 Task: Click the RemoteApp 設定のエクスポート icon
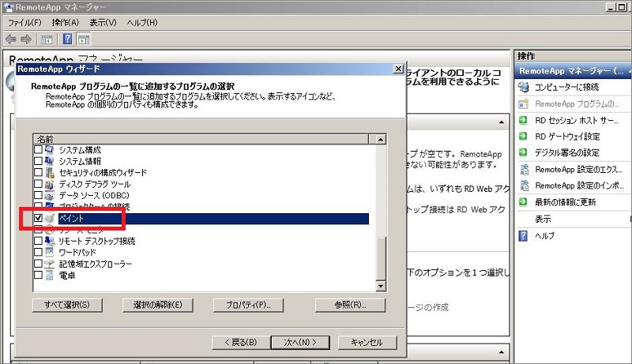pos(524,169)
